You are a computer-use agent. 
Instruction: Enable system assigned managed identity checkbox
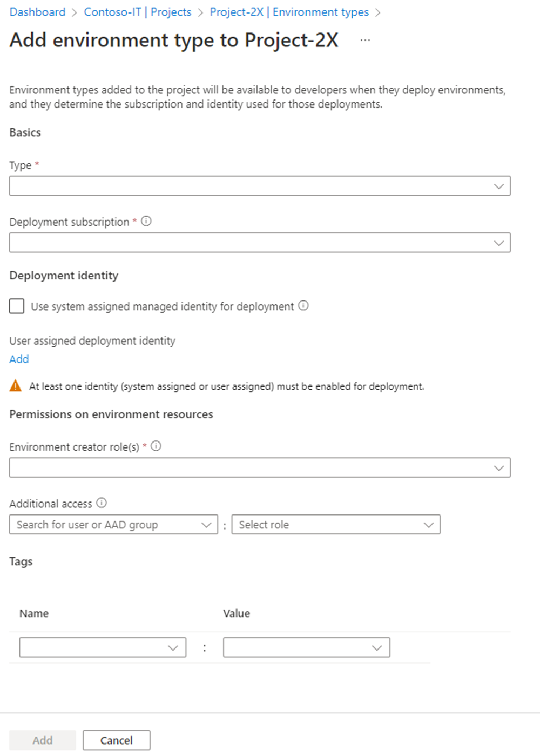click(17, 306)
